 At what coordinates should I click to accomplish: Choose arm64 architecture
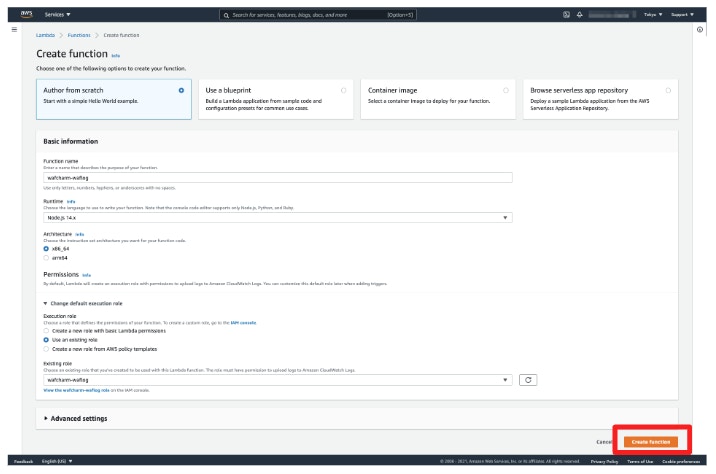(x=46, y=258)
